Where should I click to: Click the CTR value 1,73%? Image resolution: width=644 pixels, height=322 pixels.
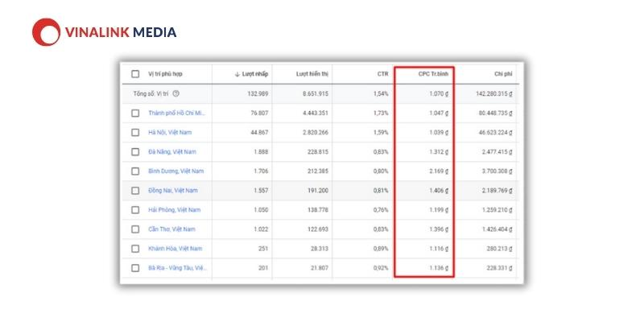click(381, 113)
